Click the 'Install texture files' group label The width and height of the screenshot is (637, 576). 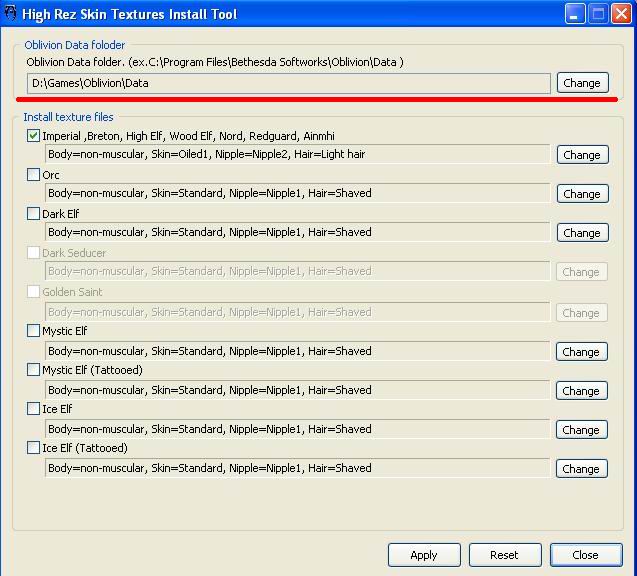68,117
